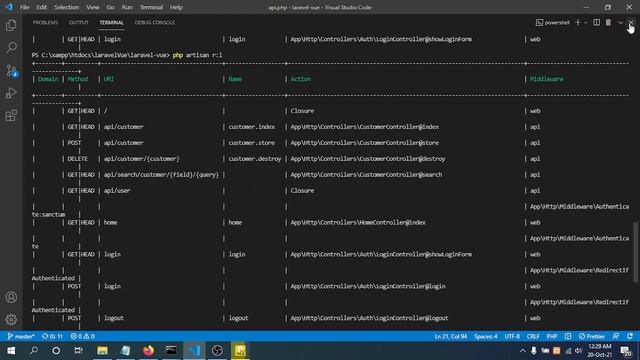Click the 'Action' column header
Viewport: 640px width, 360px height.
tap(301, 79)
